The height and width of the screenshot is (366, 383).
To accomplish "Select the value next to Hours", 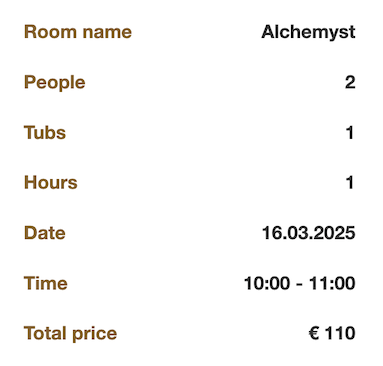I will [x=350, y=183].
